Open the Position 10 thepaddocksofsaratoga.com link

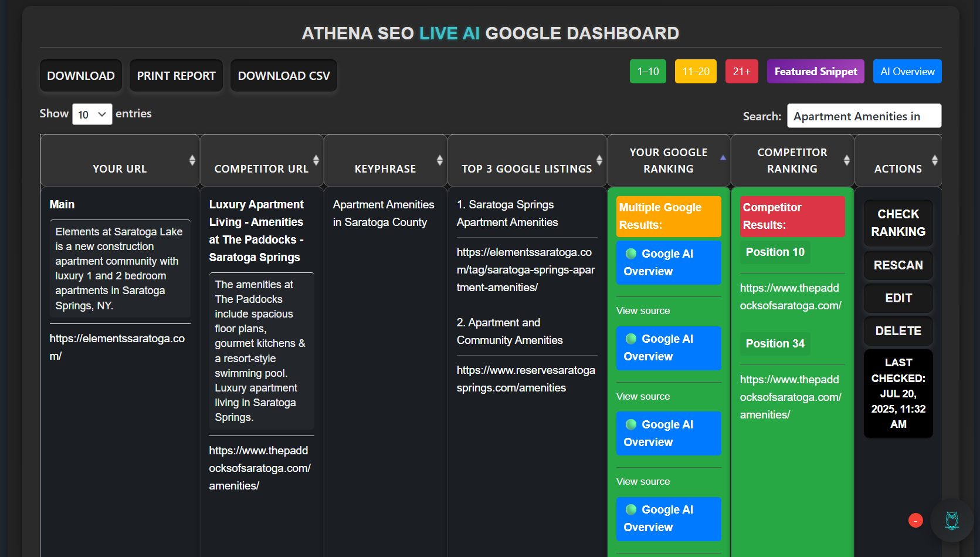(x=791, y=297)
